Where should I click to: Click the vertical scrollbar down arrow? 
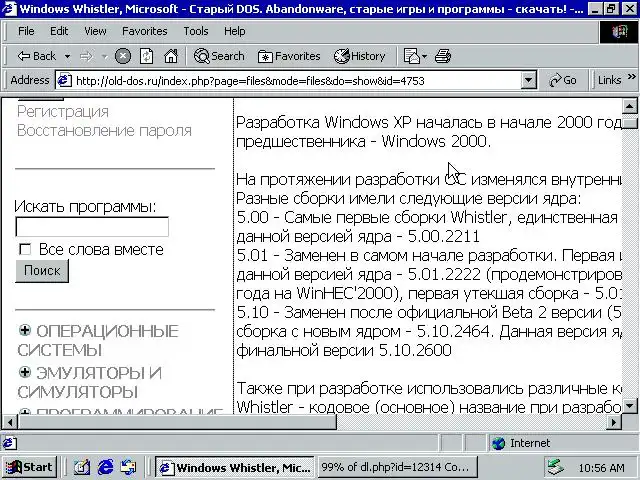[x=629, y=406]
